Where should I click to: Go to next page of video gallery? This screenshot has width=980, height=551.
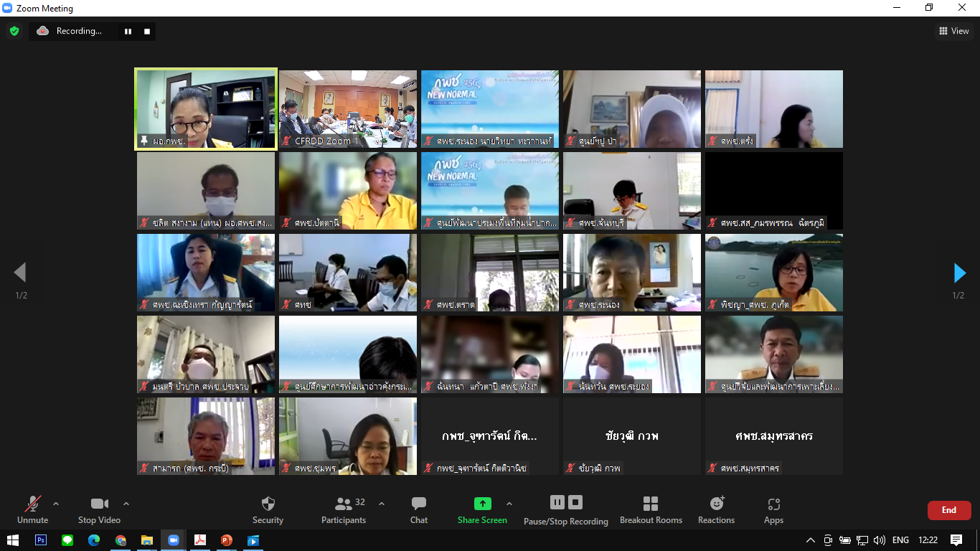pos(959,273)
